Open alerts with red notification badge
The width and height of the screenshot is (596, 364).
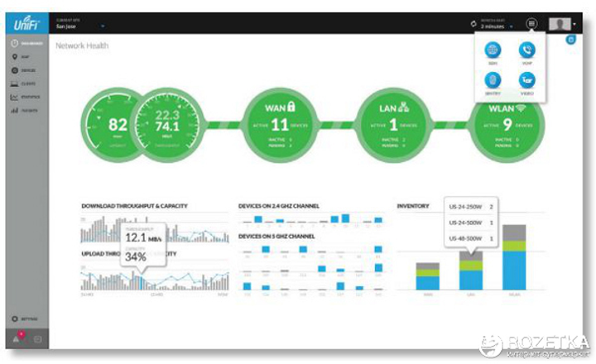point(18,338)
